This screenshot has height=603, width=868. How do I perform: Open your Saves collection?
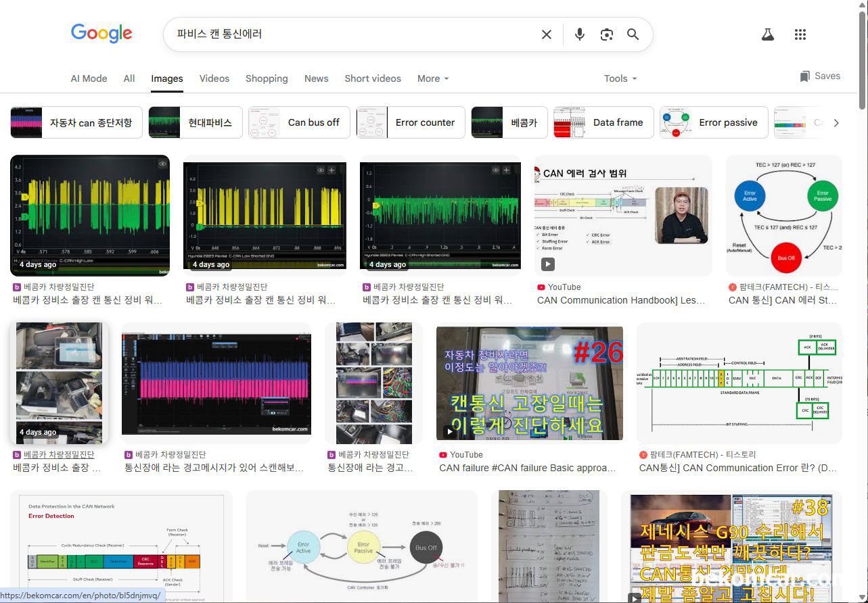(819, 76)
